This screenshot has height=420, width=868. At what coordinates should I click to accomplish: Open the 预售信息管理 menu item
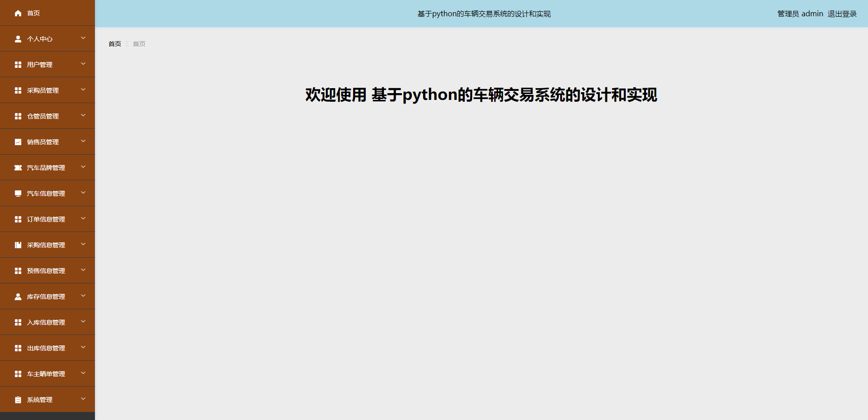click(x=46, y=271)
